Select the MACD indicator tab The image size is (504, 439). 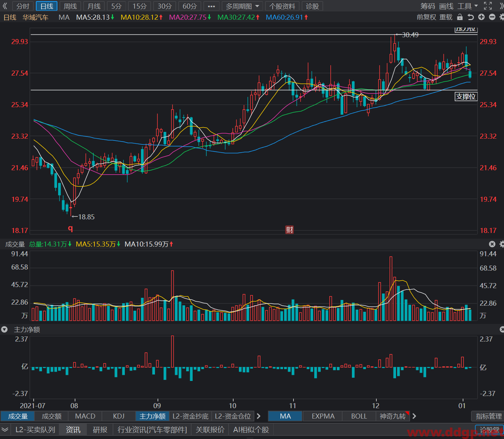[x=85, y=416]
